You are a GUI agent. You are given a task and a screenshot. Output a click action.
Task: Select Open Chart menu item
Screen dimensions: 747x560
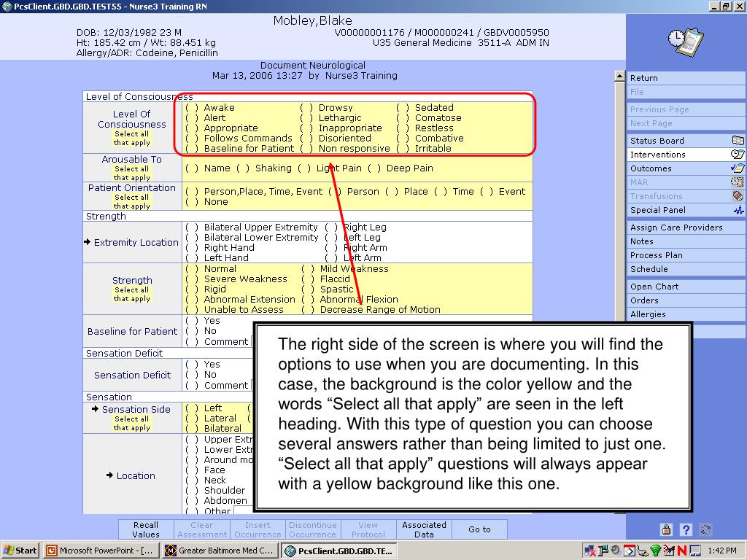pyautogui.click(x=685, y=287)
